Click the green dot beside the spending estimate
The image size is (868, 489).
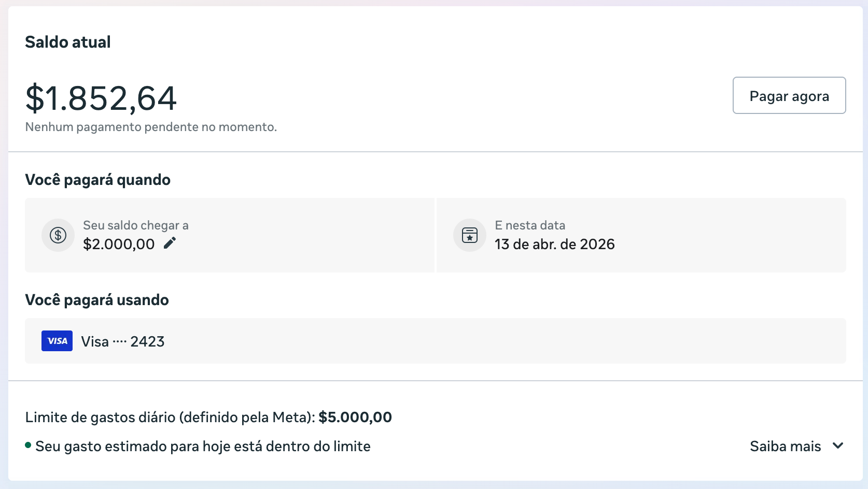pos(27,444)
